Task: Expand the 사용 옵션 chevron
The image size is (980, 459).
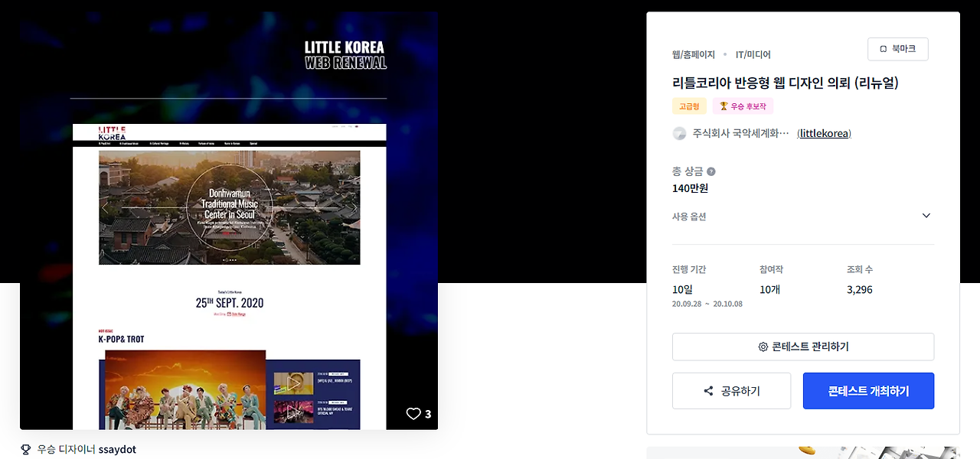Action: point(926,216)
